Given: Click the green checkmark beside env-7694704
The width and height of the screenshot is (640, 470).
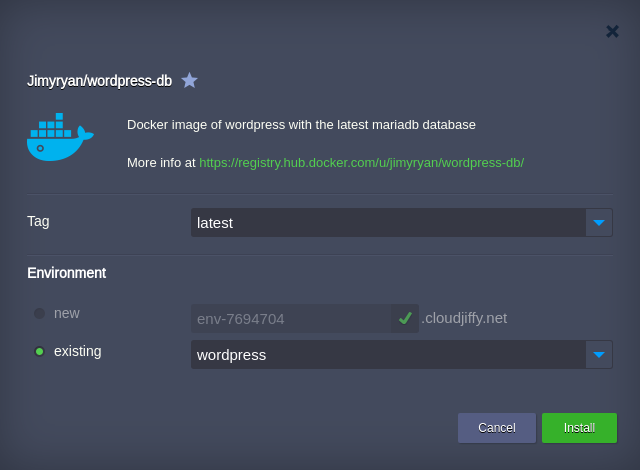Looking at the screenshot, I should point(405,319).
